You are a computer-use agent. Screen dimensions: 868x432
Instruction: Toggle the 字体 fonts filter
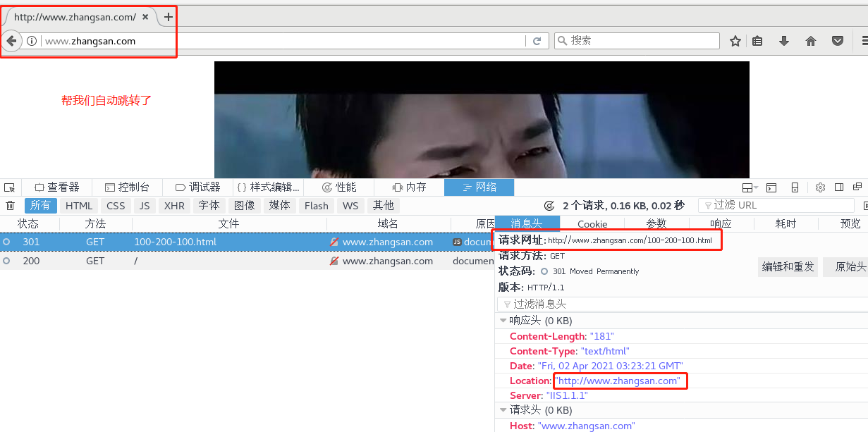point(209,206)
